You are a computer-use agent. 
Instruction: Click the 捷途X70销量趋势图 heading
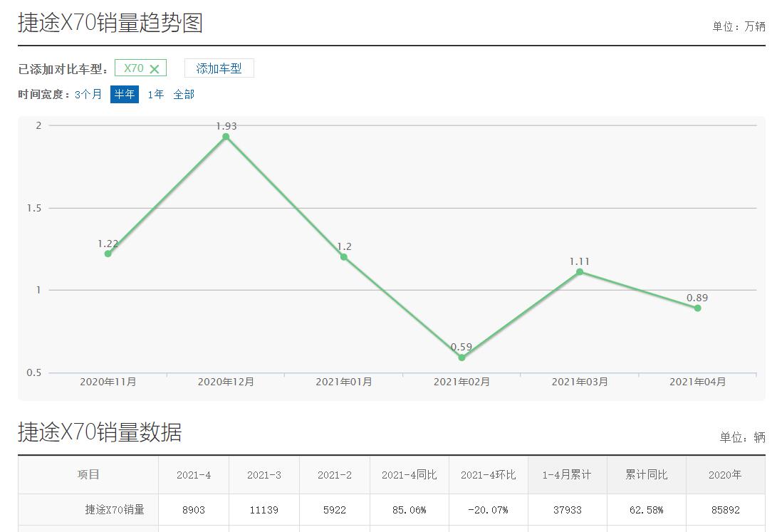click(110, 23)
